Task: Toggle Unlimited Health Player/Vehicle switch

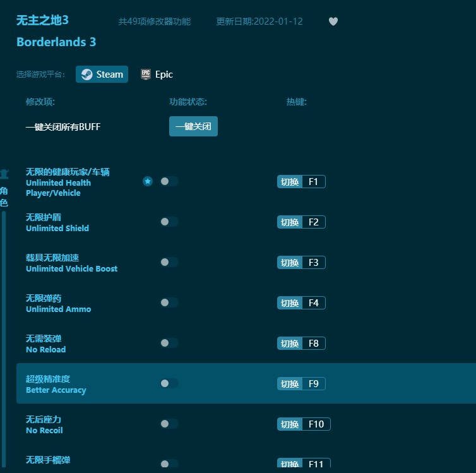Action: click(169, 181)
